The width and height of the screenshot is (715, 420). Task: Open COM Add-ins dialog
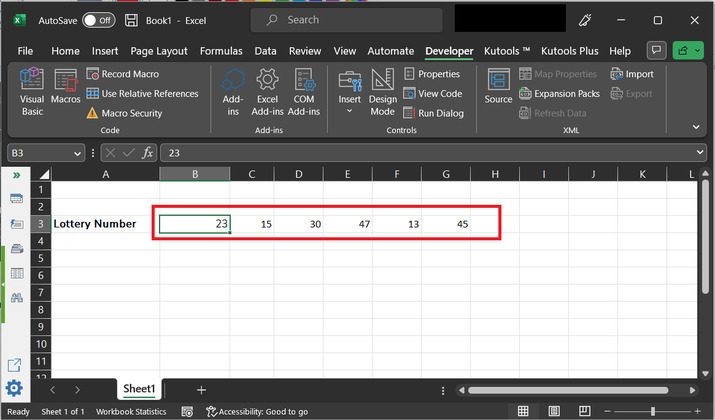[304, 92]
